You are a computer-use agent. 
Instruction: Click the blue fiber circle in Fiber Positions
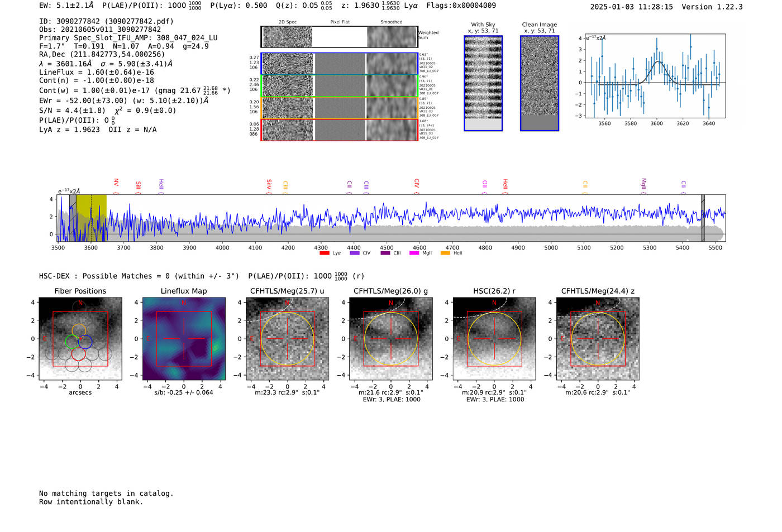click(x=85, y=342)
